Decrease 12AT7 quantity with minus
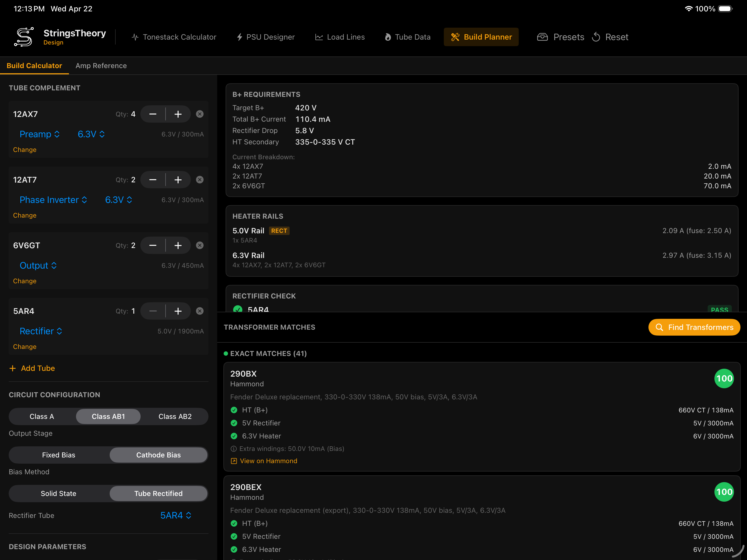The width and height of the screenshot is (747, 560). click(x=153, y=180)
